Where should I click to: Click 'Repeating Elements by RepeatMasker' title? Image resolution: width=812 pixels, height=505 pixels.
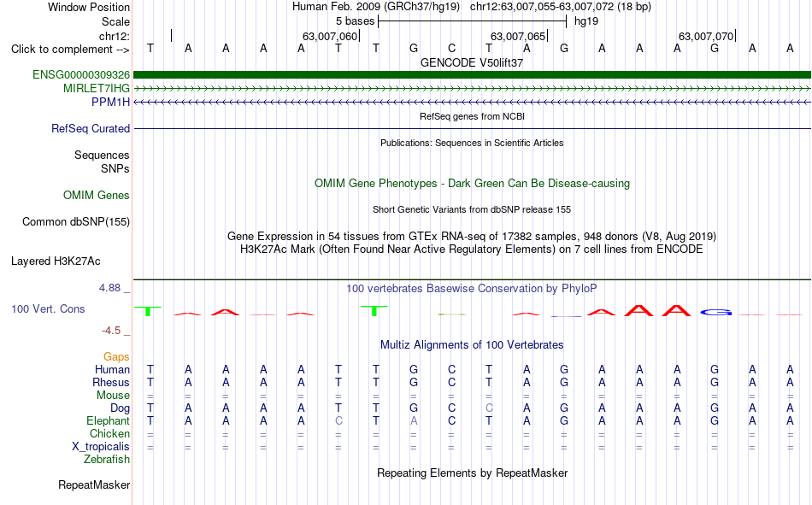tap(472, 473)
